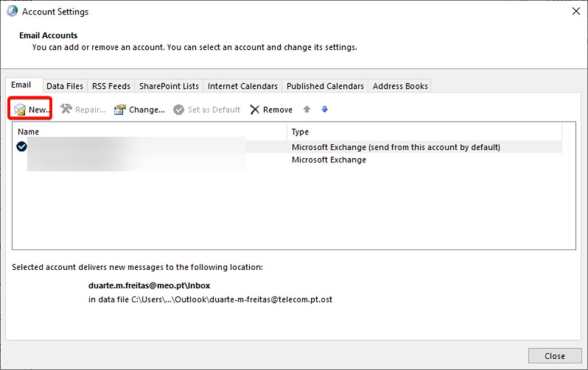The height and width of the screenshot is (370, 588).
Task: Click the Remove X icon
Action: click(255, 110)
